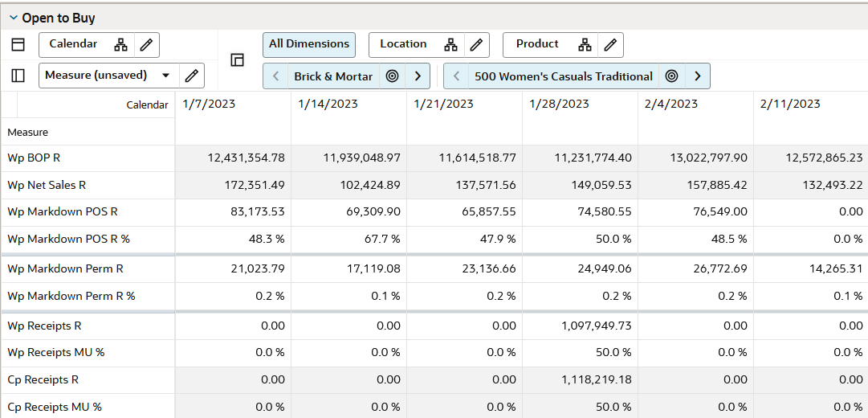This screenshot has width=868, height=418.
Task: Edit the Measure profile with the pencil
Action: 191,76
